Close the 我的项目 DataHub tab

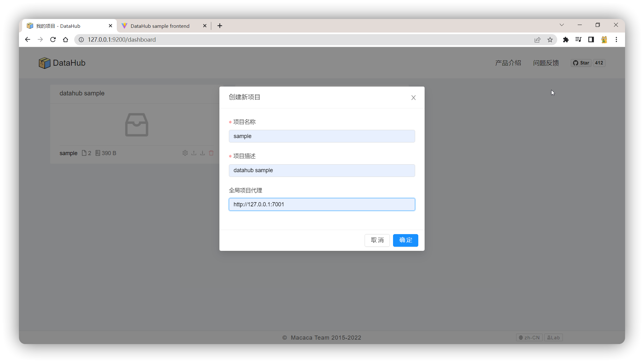click(x=110, y=26)
